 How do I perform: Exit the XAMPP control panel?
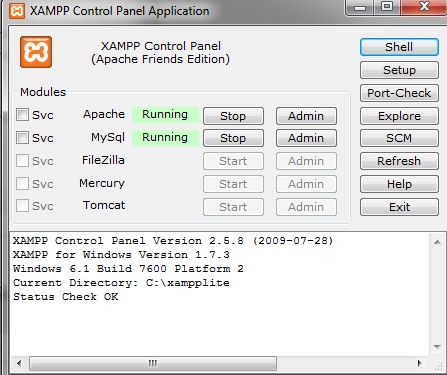pos(399,207)
